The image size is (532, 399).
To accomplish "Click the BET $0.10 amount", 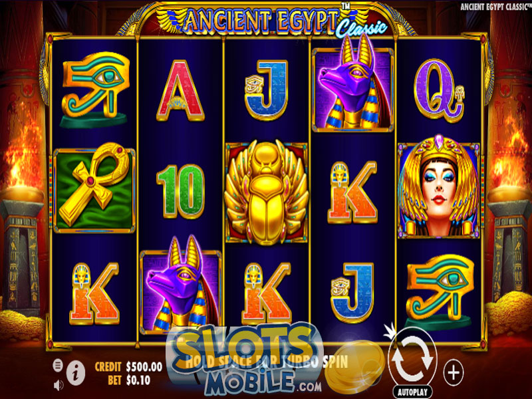I will click(129, 380).
